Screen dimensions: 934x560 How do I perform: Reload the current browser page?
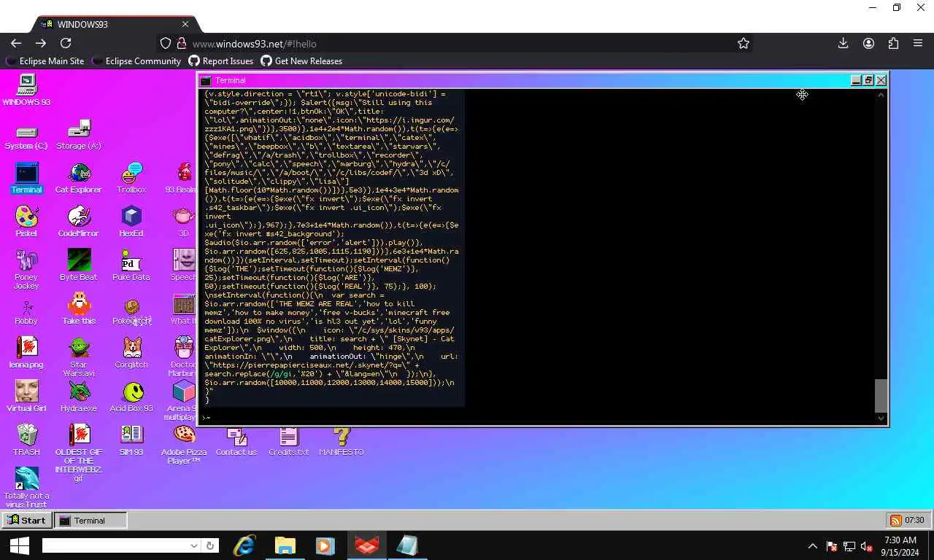click(x=66, y=43)
